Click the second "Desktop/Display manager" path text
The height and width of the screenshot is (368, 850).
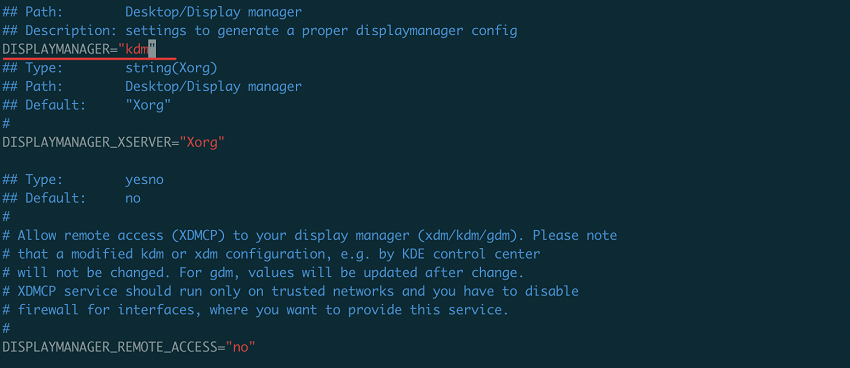[x=214, y=87]
